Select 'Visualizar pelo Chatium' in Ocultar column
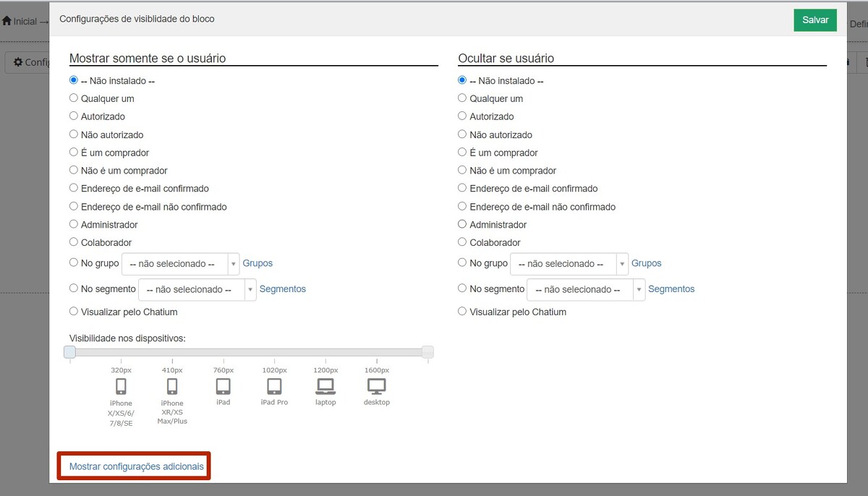This screenshot has width=868, height=496. click(x=462, y=312)
